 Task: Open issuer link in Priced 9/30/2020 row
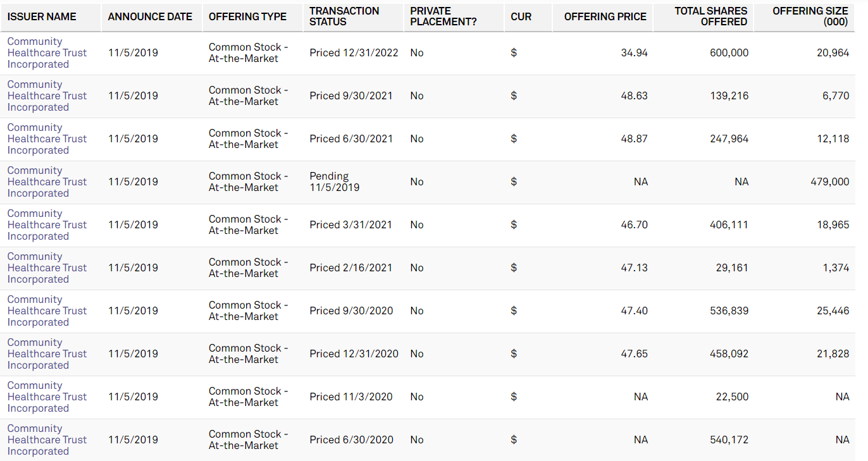click(47, 311)
